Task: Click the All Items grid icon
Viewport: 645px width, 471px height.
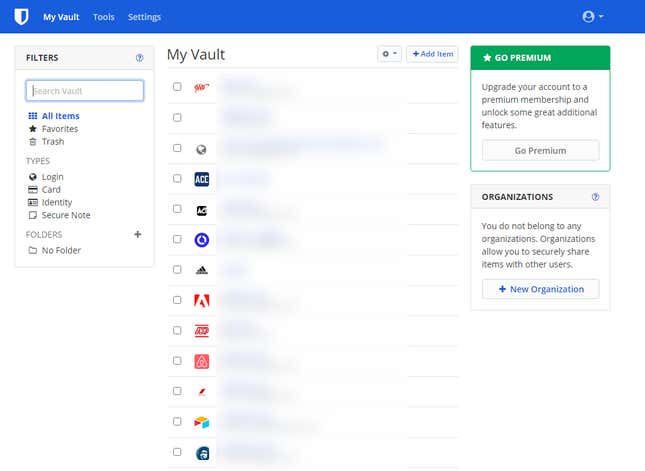Action: [x=32, y=116]
